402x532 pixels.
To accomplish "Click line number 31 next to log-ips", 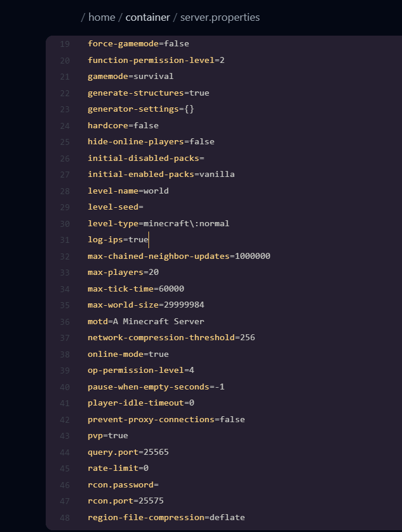I will tap(64, 239).
